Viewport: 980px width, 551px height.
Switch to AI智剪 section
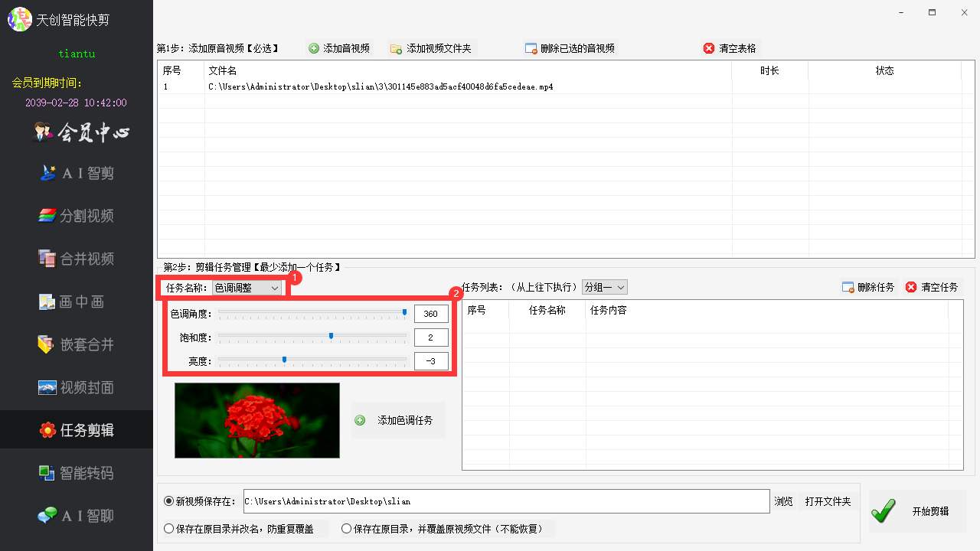[77, 173]
